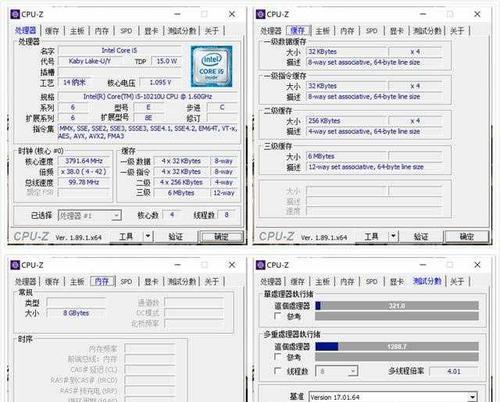The image size is (500, 402).
Task: Click CPU-Z logo icon in 缓存 window title bar
Action: (x=261, y=14)
